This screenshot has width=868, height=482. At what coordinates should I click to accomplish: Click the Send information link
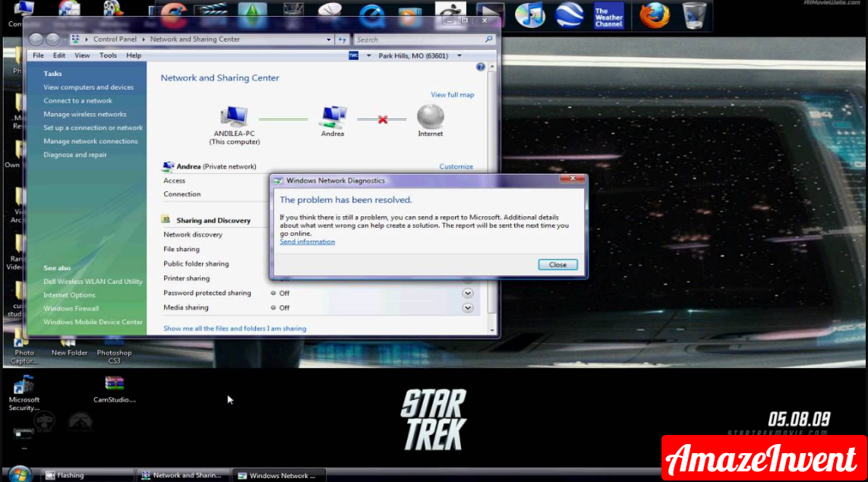(308, 242)
